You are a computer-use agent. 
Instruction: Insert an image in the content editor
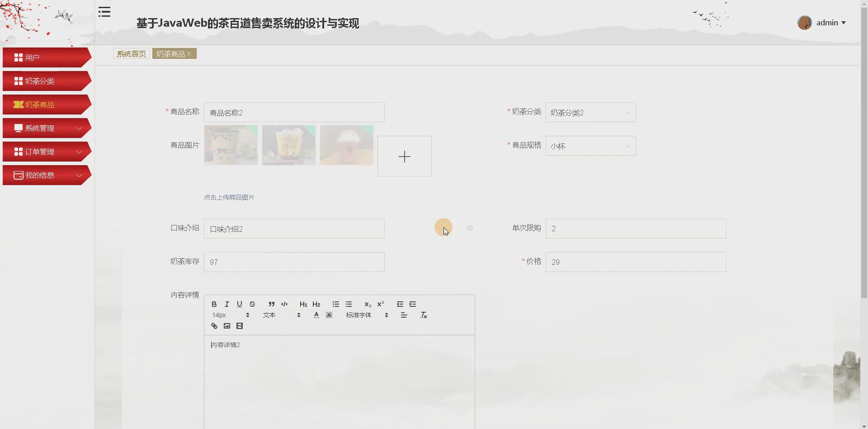click(x=226, y=326)
